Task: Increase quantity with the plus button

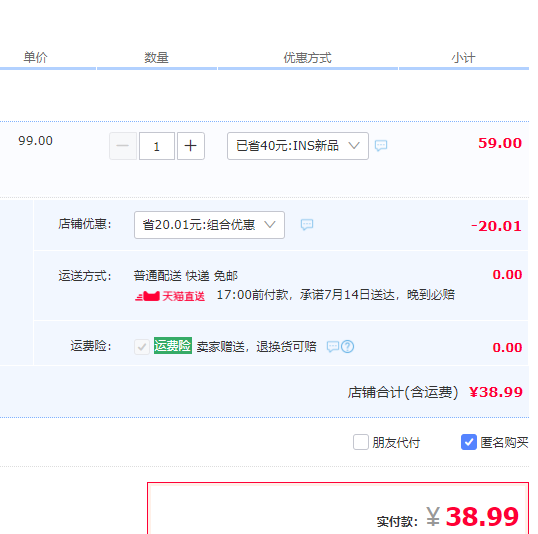Action: [x=191, y=146]
